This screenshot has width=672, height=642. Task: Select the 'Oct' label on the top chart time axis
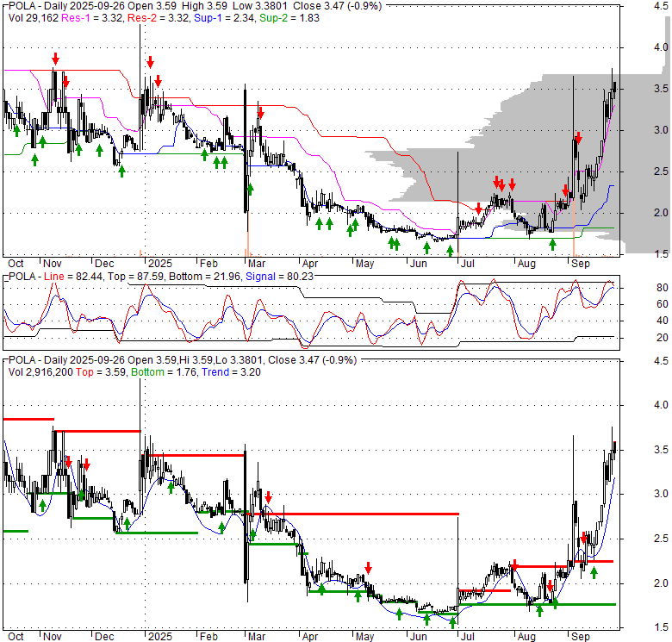click(16, 263)
